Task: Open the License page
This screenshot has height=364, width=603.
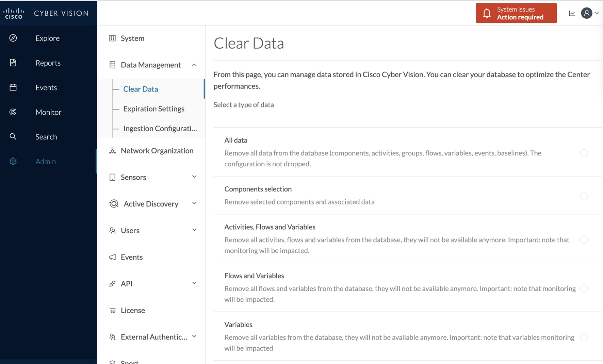Action: click(x=133, y=310)
